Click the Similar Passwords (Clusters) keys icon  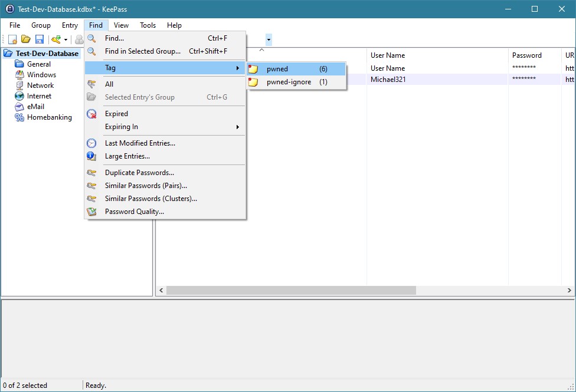pyautogui.click(x=91, y=199)
